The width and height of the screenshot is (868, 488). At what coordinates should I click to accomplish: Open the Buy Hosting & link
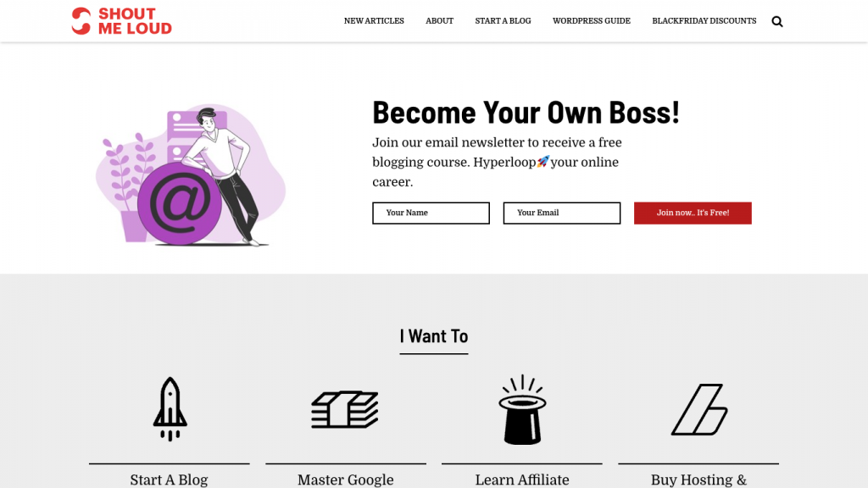(698, 480)
